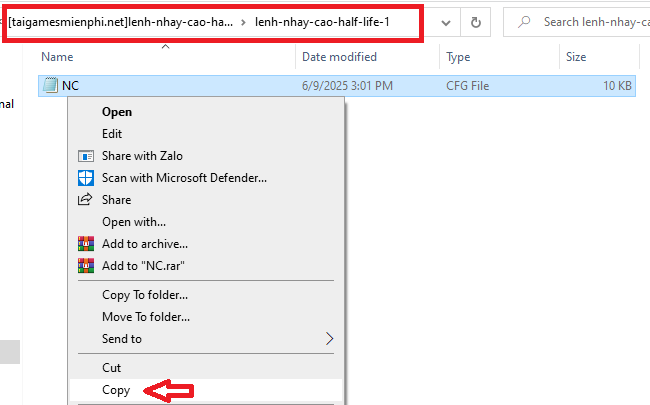This screenshot has height=405, width=650.
Task: Click the NC file icon
Action: (50, 87)
